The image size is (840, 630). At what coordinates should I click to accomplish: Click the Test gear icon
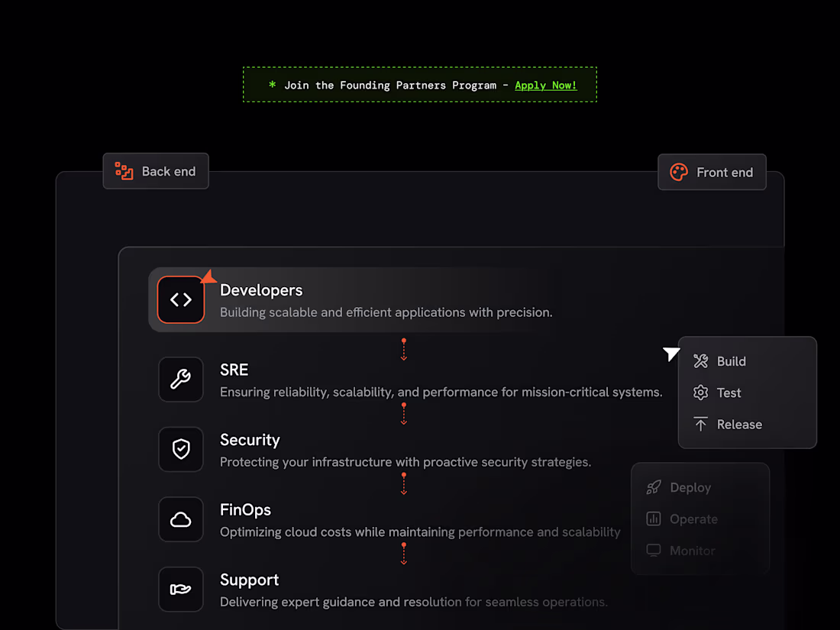(x=700, y=393)
